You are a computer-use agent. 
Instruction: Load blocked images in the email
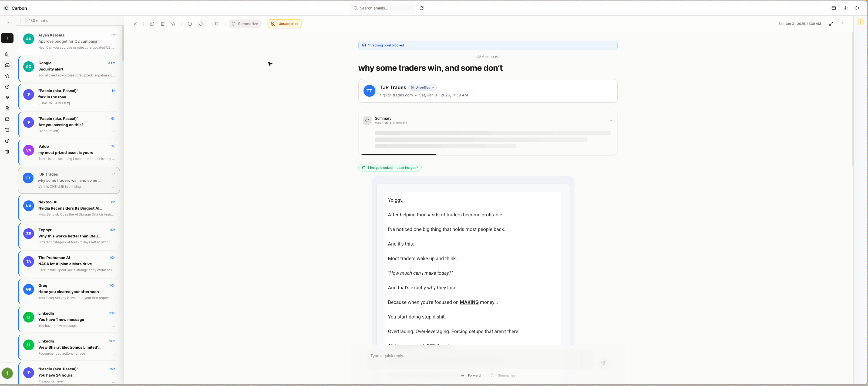pos(407,167)
